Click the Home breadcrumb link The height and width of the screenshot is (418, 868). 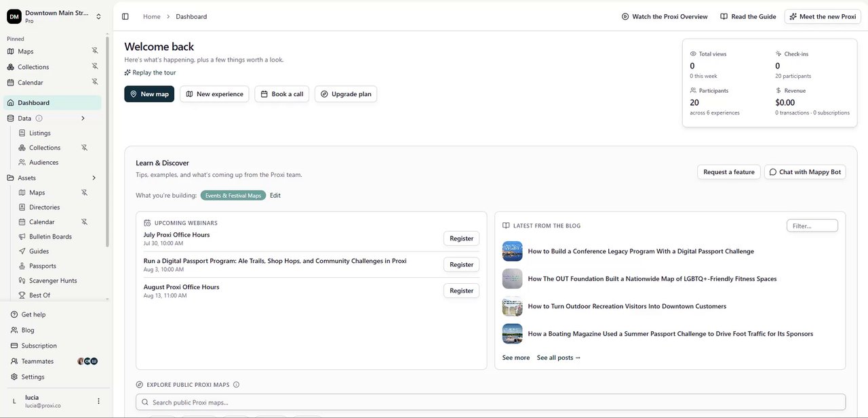point(151,16)
